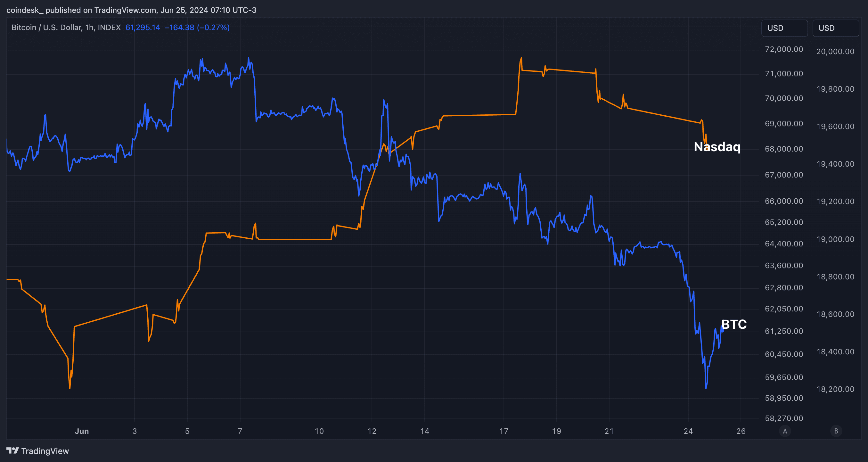Click the 14 date label on time axis
Screen dimensions: 868x462
(x=425, y=431)
